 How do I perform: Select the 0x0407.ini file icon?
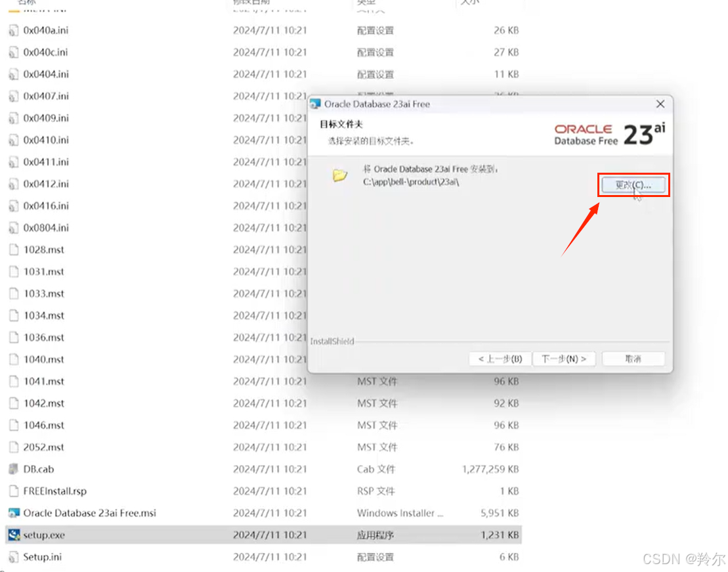click(14, 96)
